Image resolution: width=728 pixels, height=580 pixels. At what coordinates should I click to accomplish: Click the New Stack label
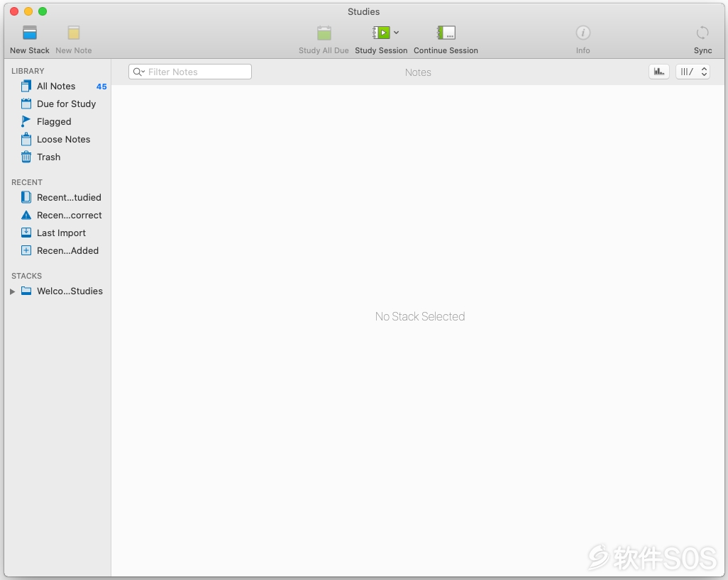(x=30, y=50)
